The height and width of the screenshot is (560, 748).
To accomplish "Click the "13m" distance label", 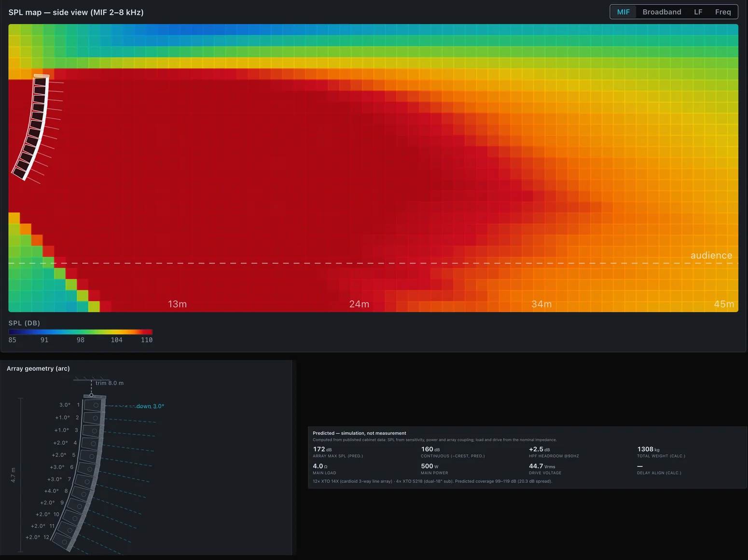I will point(177,304).
